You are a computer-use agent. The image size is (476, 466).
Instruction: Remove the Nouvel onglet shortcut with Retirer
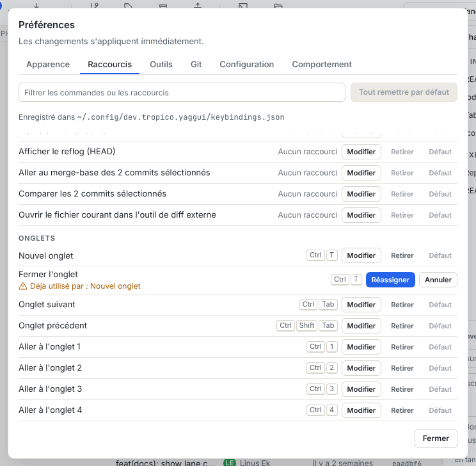coord(402,255)
